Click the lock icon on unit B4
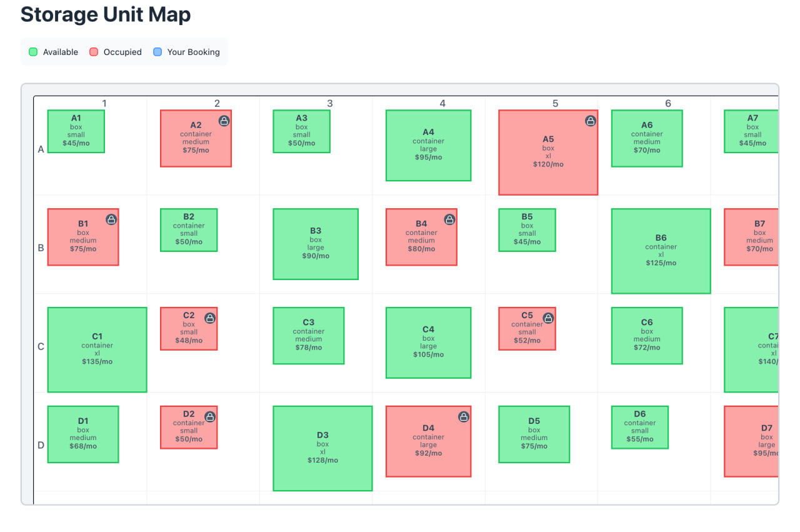 coord(449,219)
